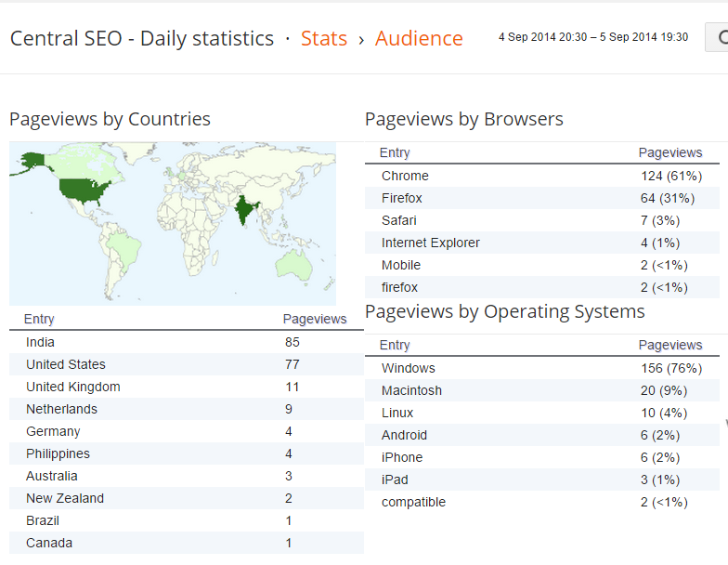Click the 85 pageviews value for India
Viewport: 728px width, 565px height.
pos(292,342)
